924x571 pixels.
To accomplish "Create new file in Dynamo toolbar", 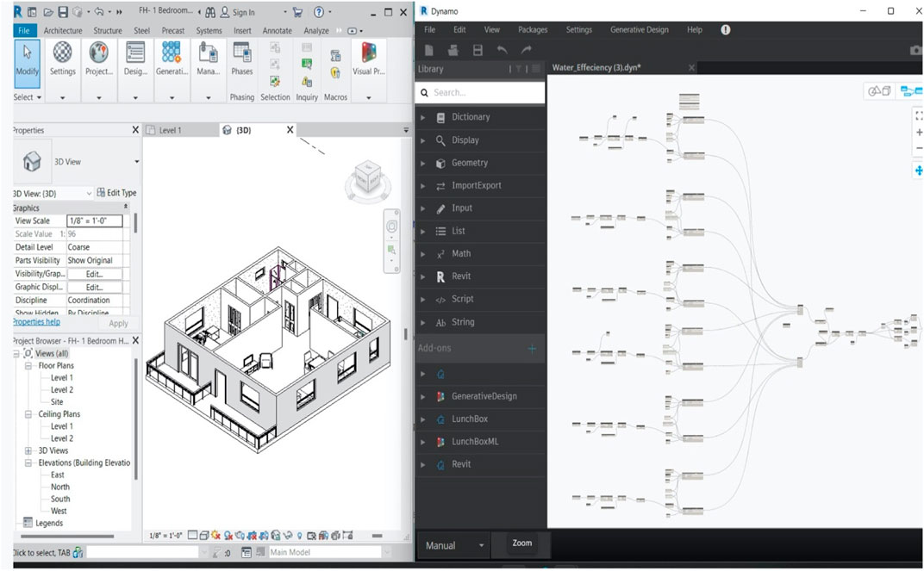I will click(x=429, y=50).
